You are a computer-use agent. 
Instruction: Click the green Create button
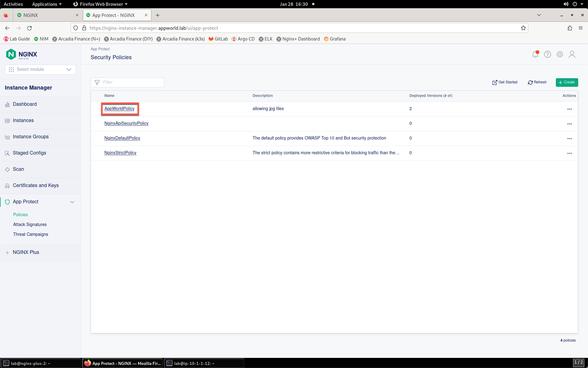(567, 82)
